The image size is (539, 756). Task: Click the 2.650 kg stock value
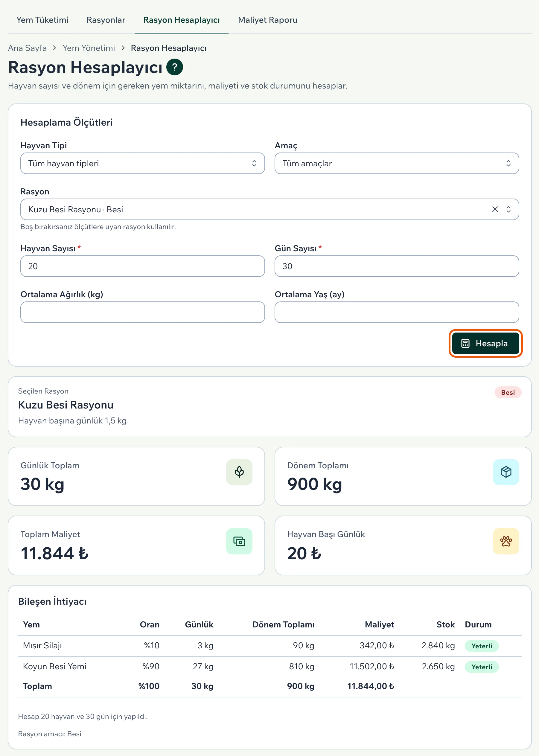[438, 666]
